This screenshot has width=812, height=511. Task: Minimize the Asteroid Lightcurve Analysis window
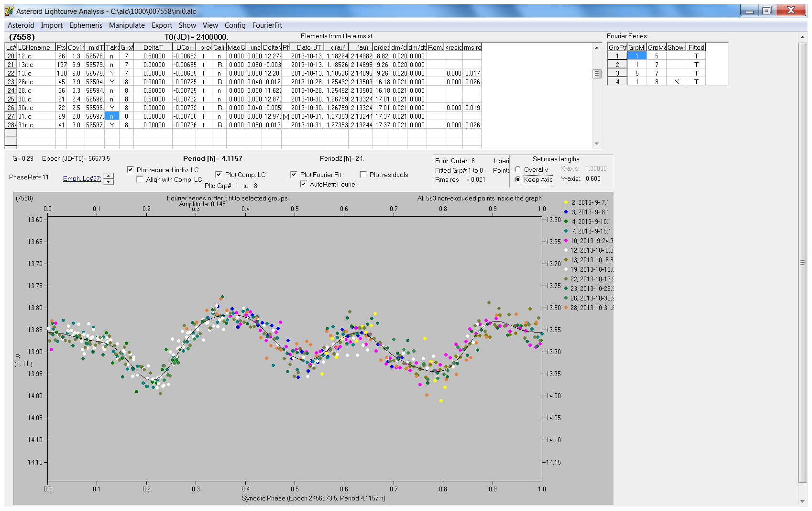pyautogui.click(x=749, y=10)
